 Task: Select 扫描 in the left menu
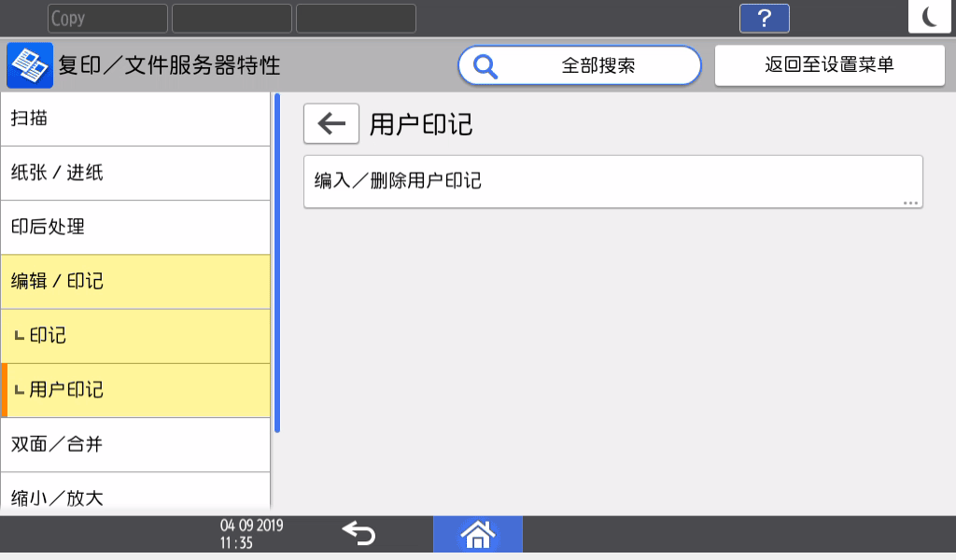(135, 119)
